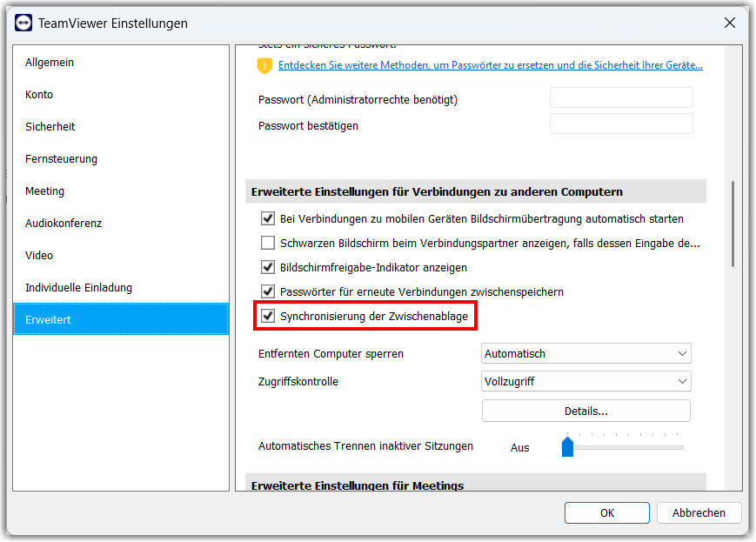
Task: Click the yellow security shield icon
Action: 264,65
